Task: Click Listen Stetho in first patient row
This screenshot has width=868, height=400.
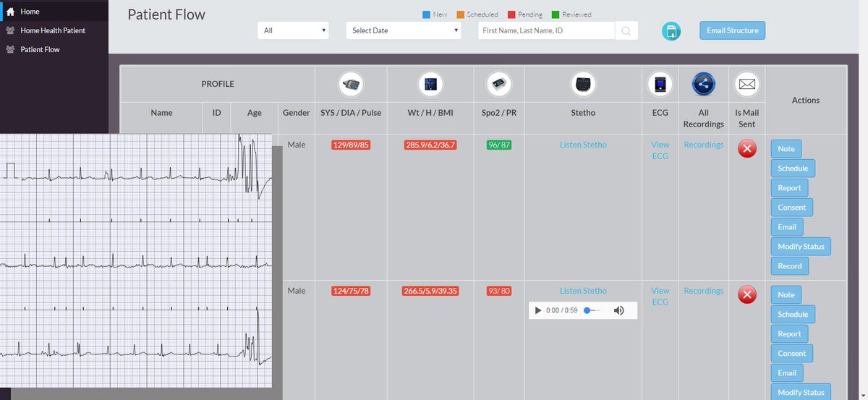Action: (x=583, y=145)
